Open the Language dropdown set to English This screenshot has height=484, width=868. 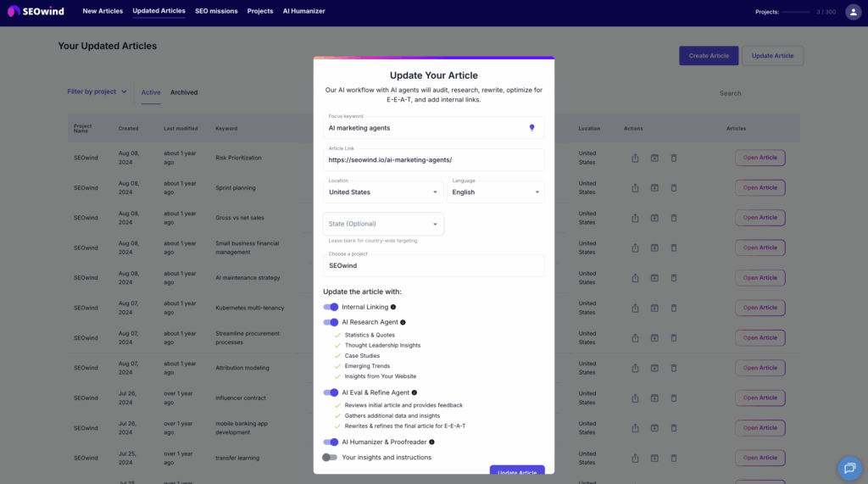point(495,192)
